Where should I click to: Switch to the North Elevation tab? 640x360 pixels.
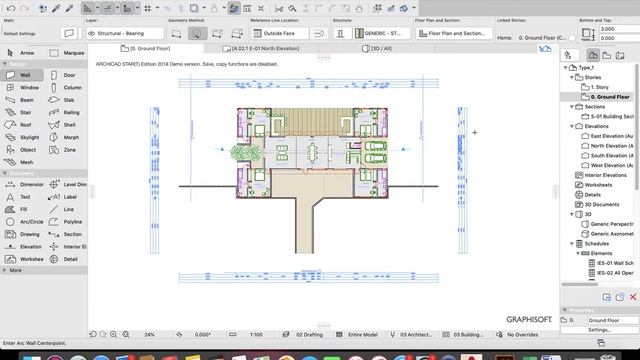coord(261,48)
